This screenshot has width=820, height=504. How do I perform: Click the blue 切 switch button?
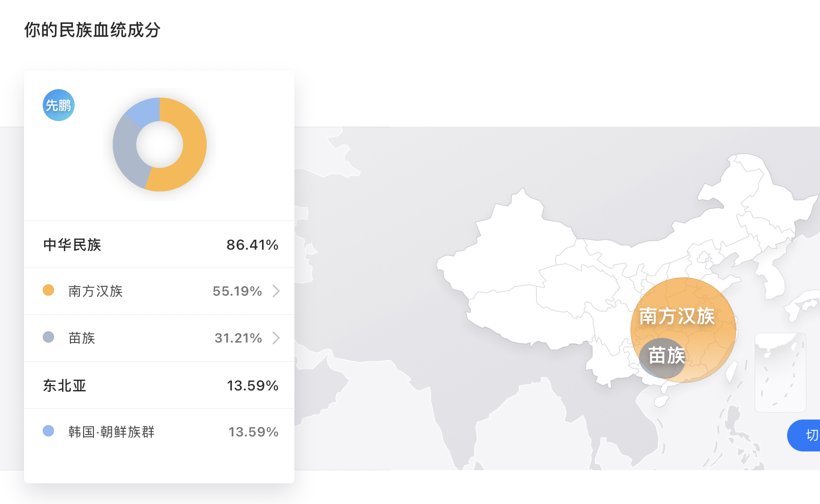(x=804, y=435)
